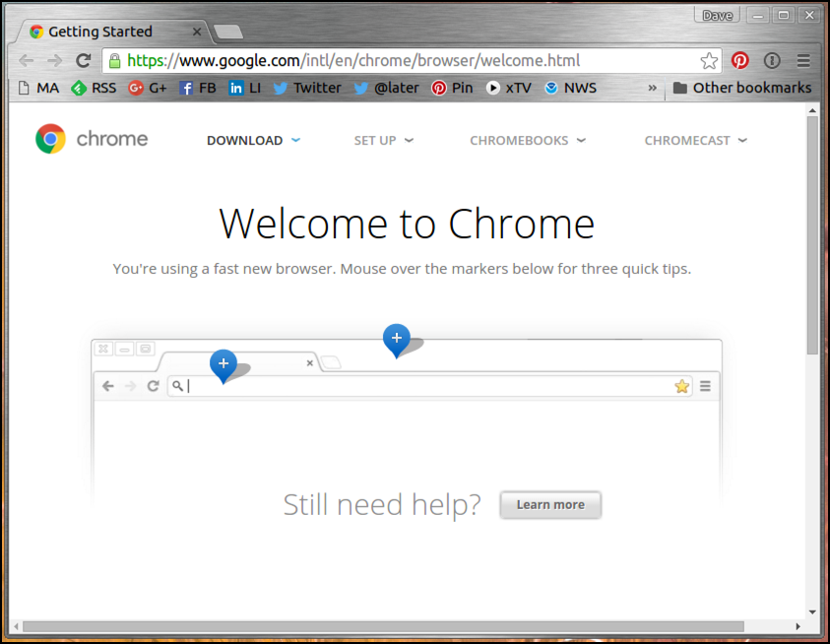This screenshot has height=644, width=830.
Task: Open the Other bookmarks folder
Action: point(742,88)
